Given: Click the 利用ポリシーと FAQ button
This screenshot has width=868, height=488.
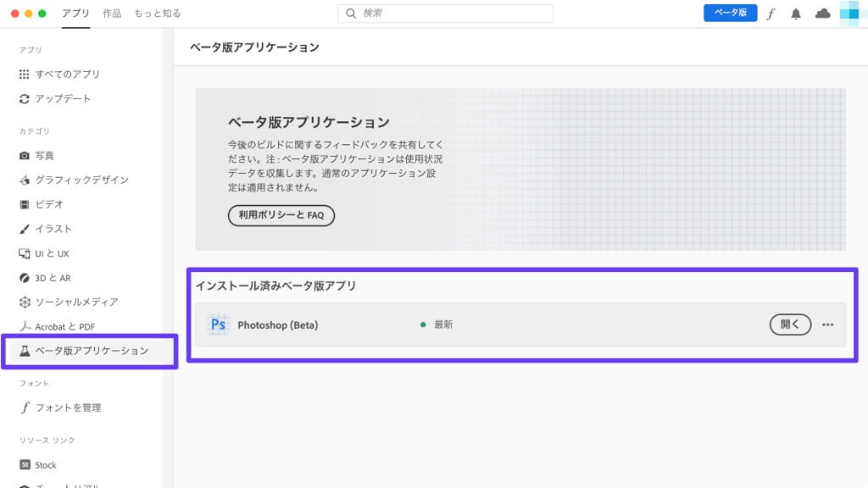Looking at the screenshot, I should (281, 215).
